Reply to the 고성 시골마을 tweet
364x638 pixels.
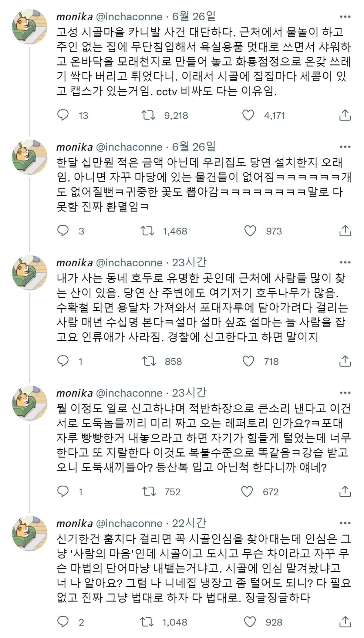click(x=63, y=115)
